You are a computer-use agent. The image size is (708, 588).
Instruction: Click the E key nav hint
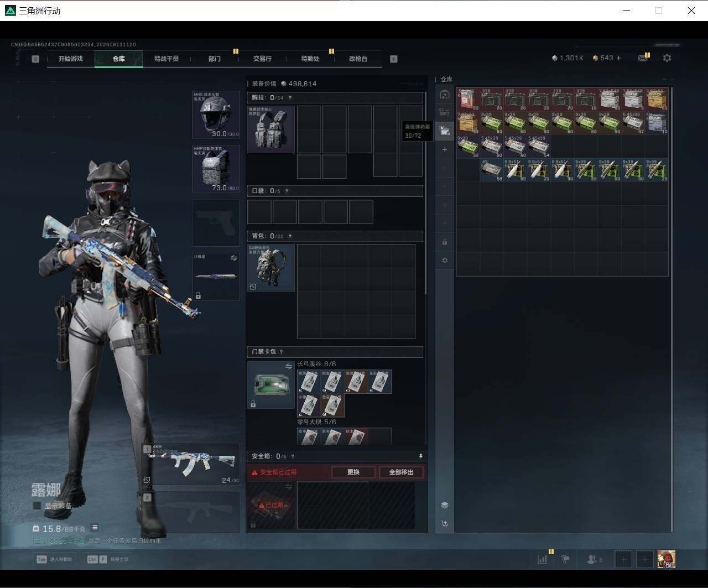click(394, 59)
